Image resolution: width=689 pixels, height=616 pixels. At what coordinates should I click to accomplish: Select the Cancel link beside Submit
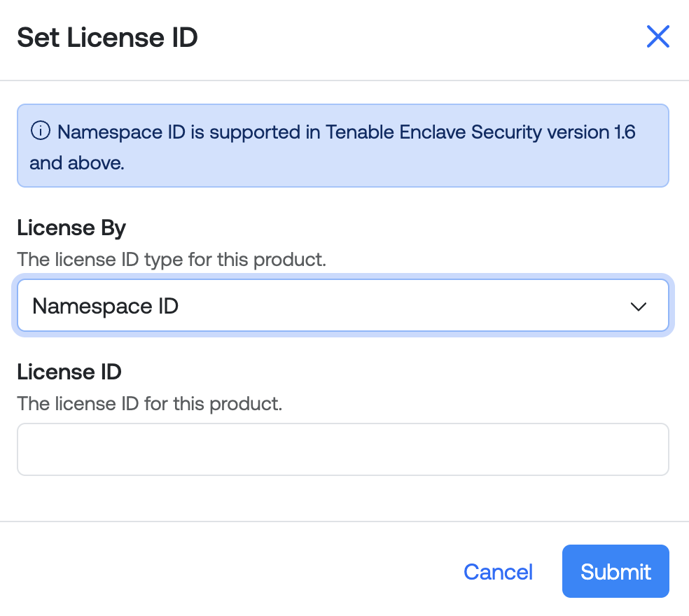click(498, 572)
